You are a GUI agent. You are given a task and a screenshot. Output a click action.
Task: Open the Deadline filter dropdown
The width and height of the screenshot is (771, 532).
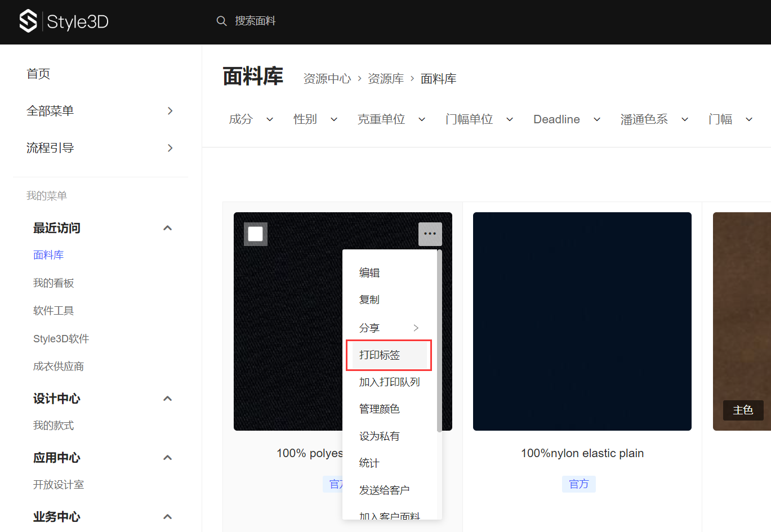coord(567,119)
